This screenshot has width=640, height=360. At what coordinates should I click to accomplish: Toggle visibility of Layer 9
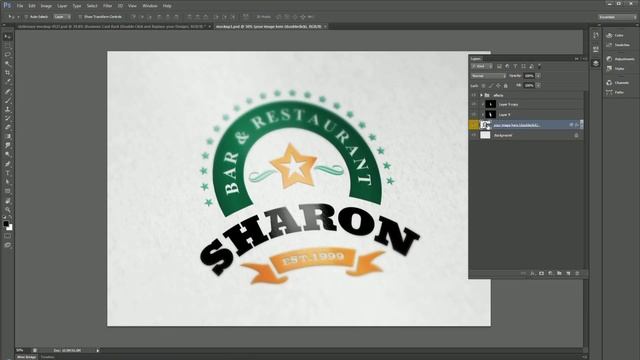473,115
